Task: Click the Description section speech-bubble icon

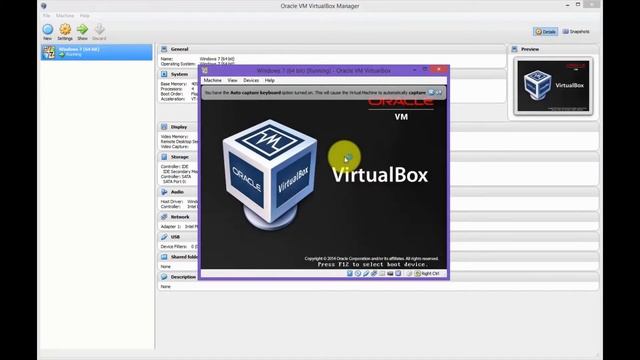Action: point(164,277)
